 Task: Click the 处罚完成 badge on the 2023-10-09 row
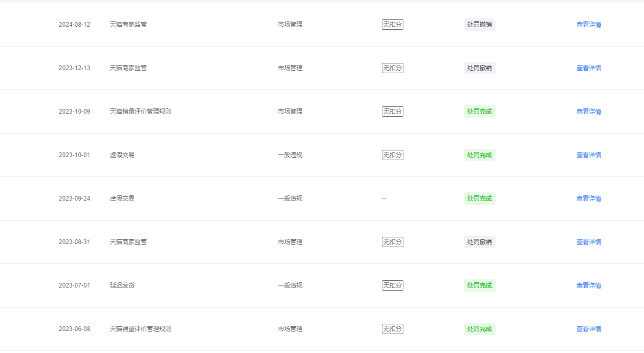click(x=480, y=112)
